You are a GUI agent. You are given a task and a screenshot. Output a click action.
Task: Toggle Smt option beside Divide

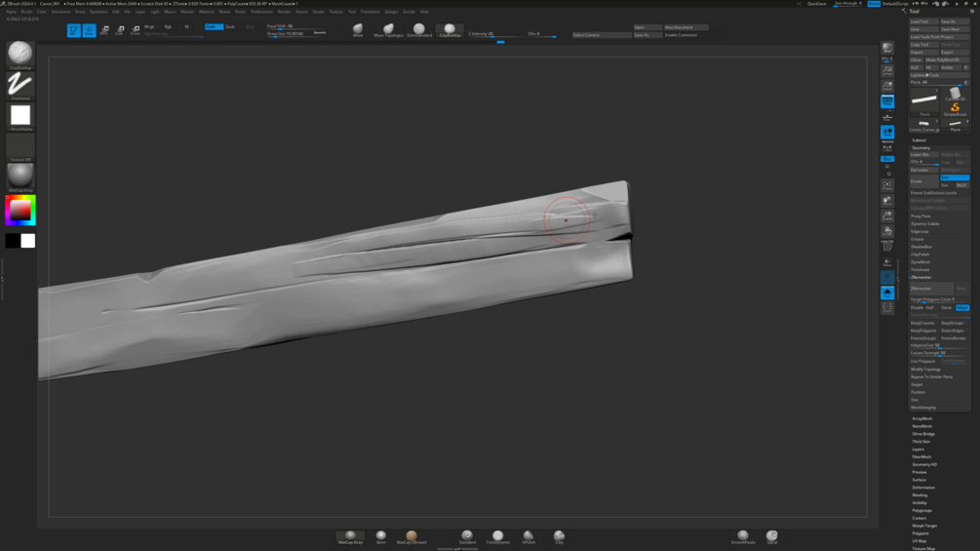(955, 177)
